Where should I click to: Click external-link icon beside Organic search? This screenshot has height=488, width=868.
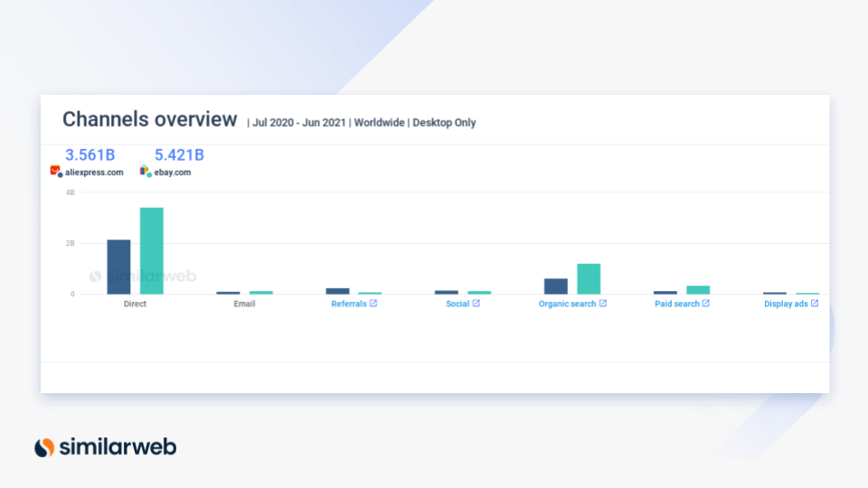pyautogui.click(x=603, y=304)
